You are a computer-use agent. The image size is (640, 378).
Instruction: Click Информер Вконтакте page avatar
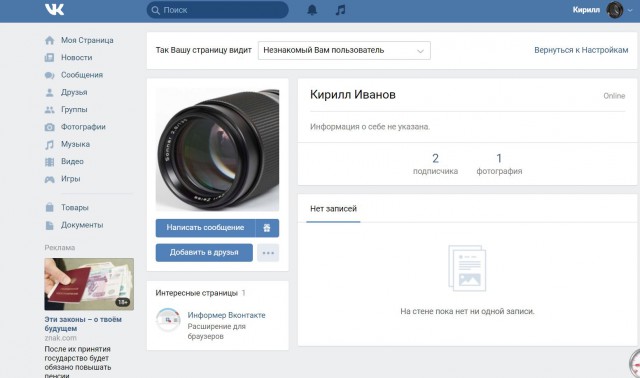pos(168,320)
